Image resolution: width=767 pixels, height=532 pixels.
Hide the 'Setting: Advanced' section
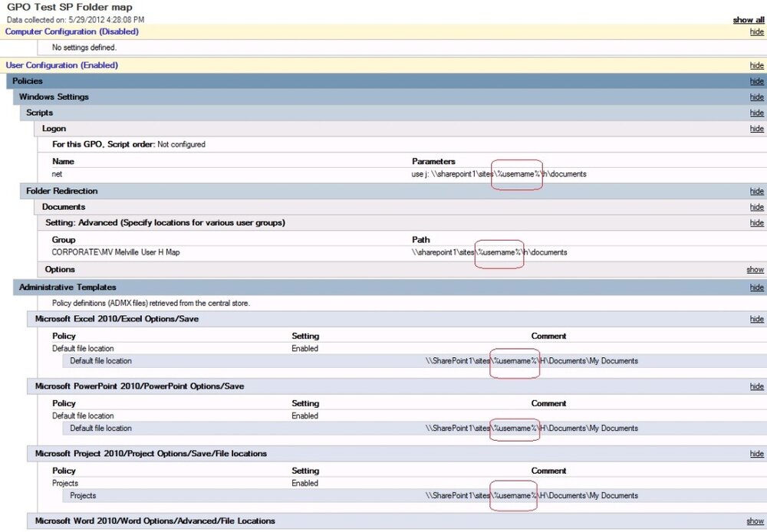coord(757,222)
